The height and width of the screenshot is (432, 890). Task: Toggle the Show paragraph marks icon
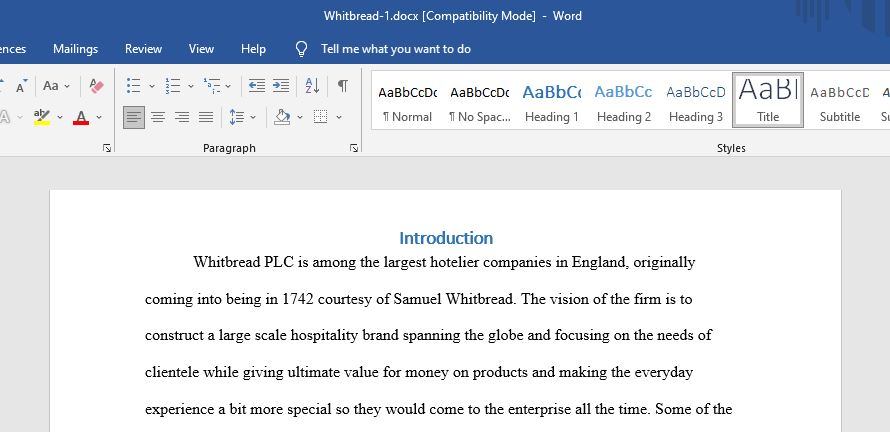(343, 86)
